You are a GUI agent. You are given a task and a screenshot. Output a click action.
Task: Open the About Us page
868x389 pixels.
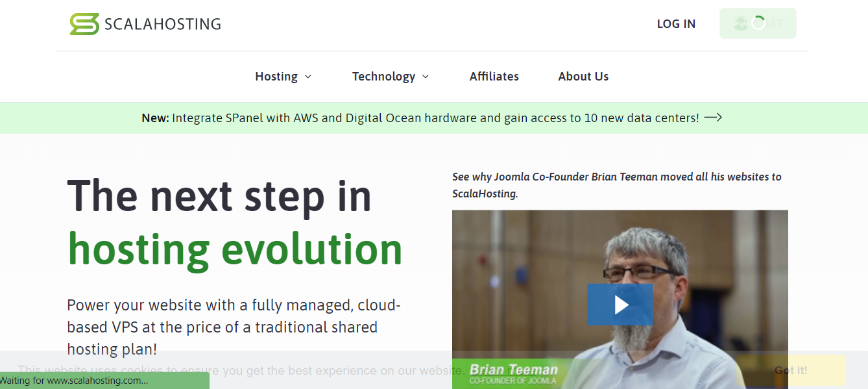pos(583,76)
